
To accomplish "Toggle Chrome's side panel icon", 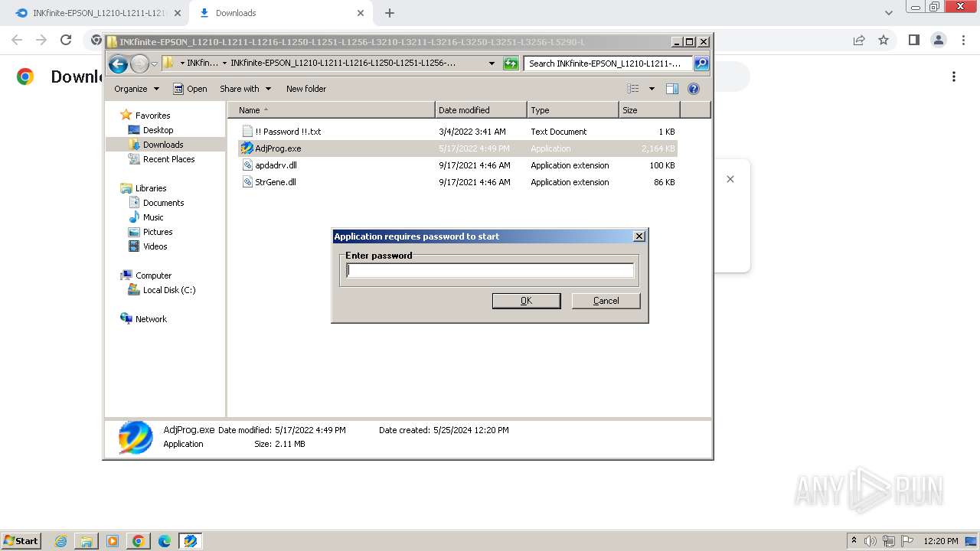I will [x=913, y=40].
